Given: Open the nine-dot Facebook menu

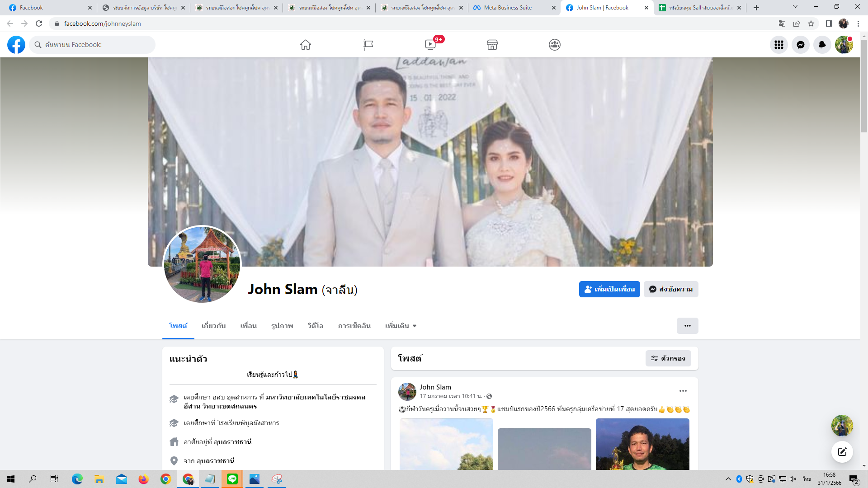Looking at the screenshot, I should (779, 45).
